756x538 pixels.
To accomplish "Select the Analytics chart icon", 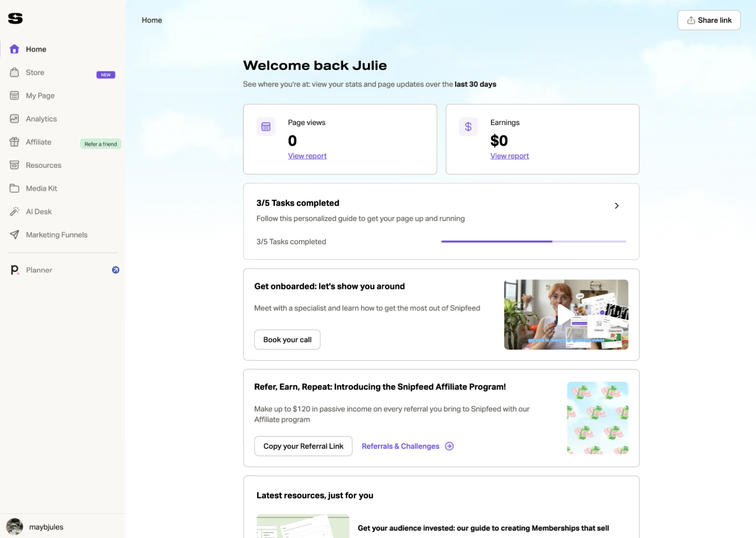I will click(x=14, y=119).
